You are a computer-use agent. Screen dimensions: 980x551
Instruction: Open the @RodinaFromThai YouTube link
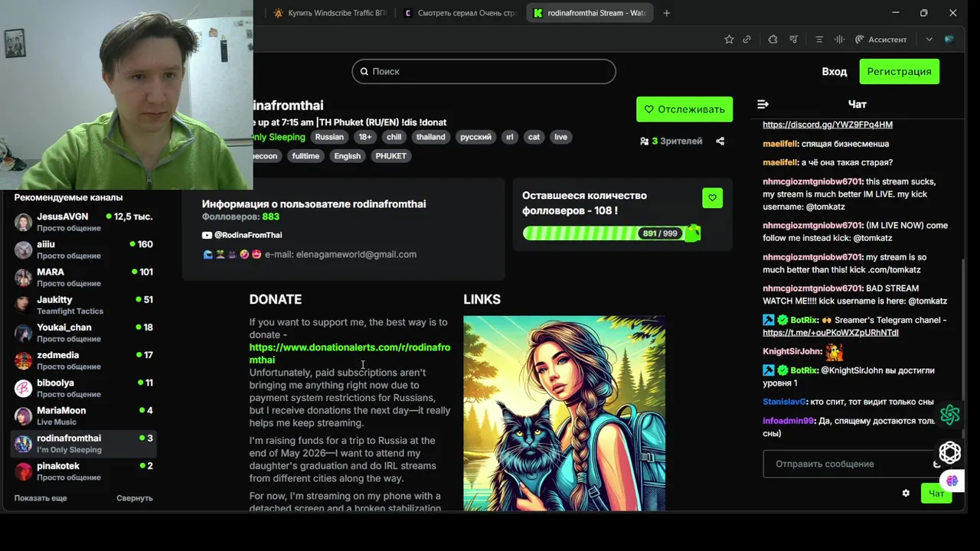[x=242, y=235]
